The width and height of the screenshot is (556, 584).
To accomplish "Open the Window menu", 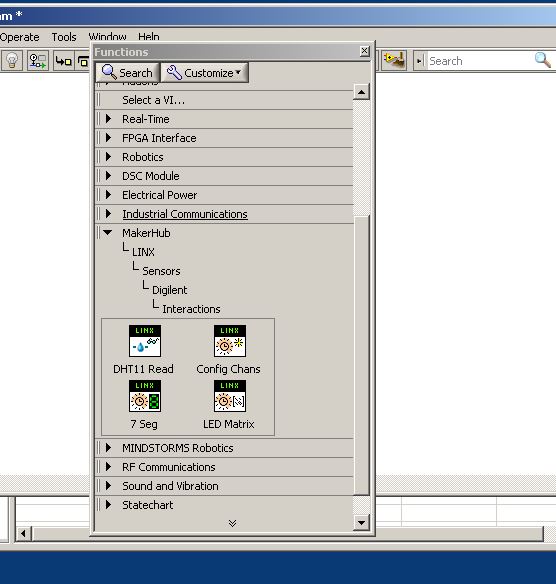I will click(107, 36).
